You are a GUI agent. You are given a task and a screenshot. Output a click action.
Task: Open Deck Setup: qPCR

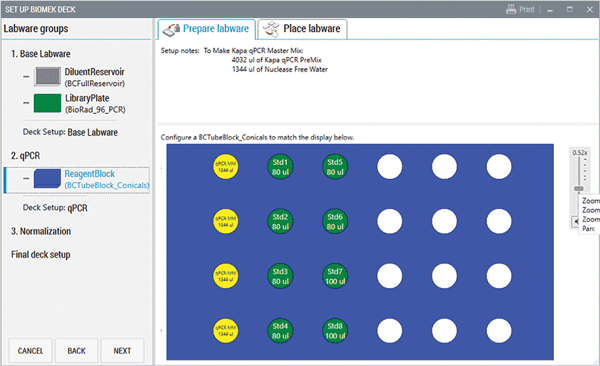click(55, 208)
